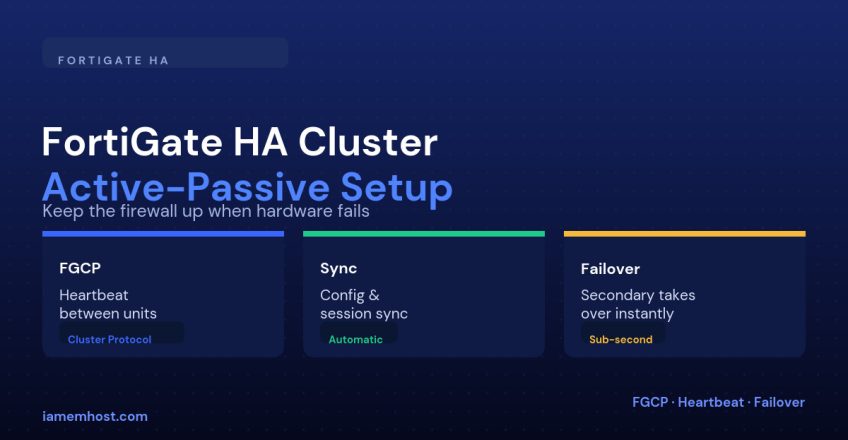Select the FGCP card title
Screen dimensions: 848x440
coord(80,268)
